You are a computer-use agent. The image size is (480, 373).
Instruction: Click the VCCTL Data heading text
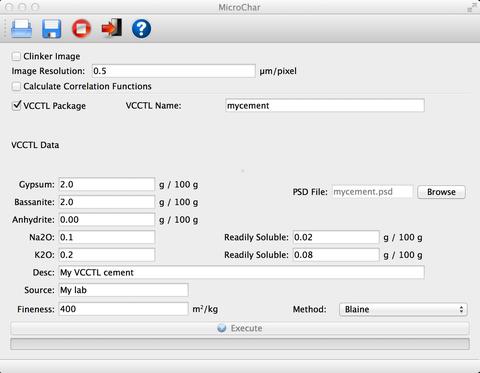35,145
